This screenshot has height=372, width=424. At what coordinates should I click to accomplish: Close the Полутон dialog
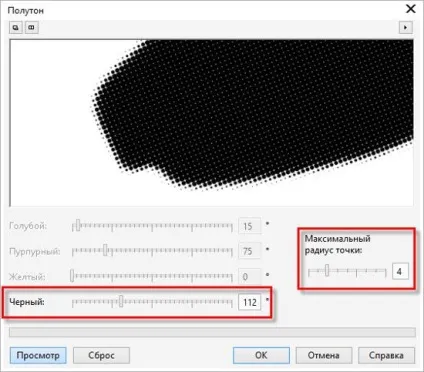pyautogui.click(x=411, y=9)
